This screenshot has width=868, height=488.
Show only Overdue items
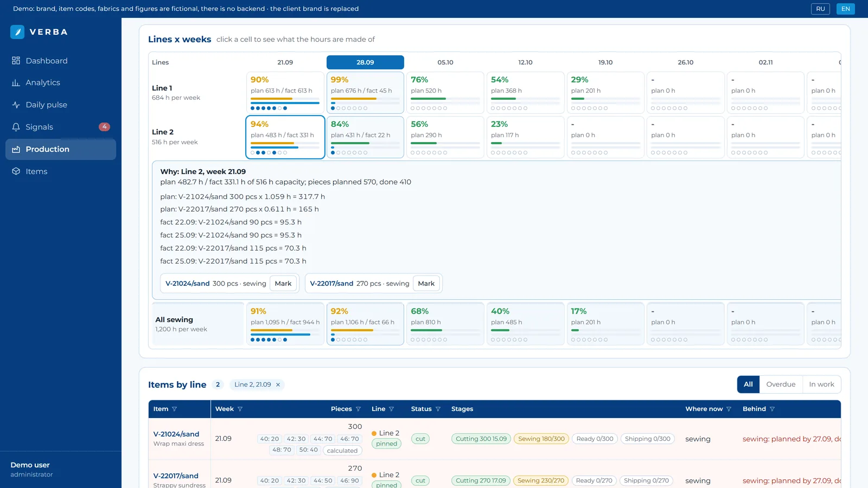(x=781, y=384)
